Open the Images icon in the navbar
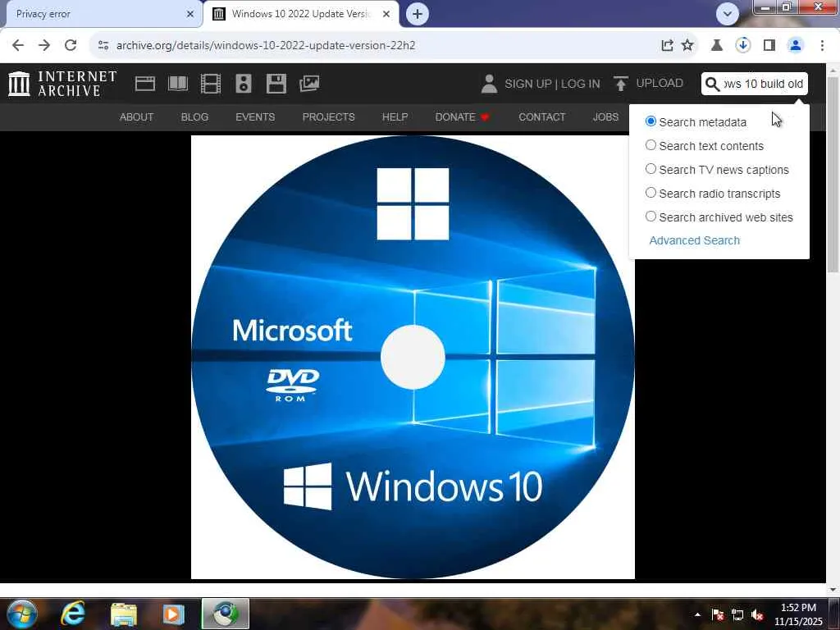The image size is (840, 630). 309,84
